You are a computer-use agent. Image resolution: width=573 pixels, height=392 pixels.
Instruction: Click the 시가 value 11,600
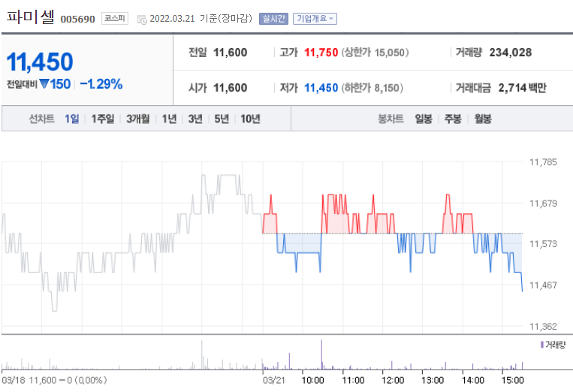(231, 88)
